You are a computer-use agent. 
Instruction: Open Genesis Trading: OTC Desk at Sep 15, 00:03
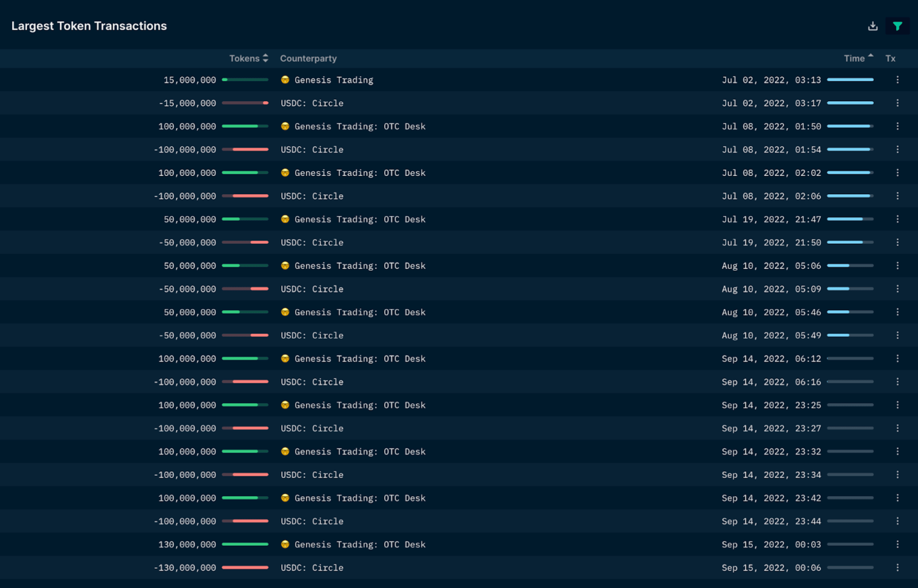[x=360, y=544]
